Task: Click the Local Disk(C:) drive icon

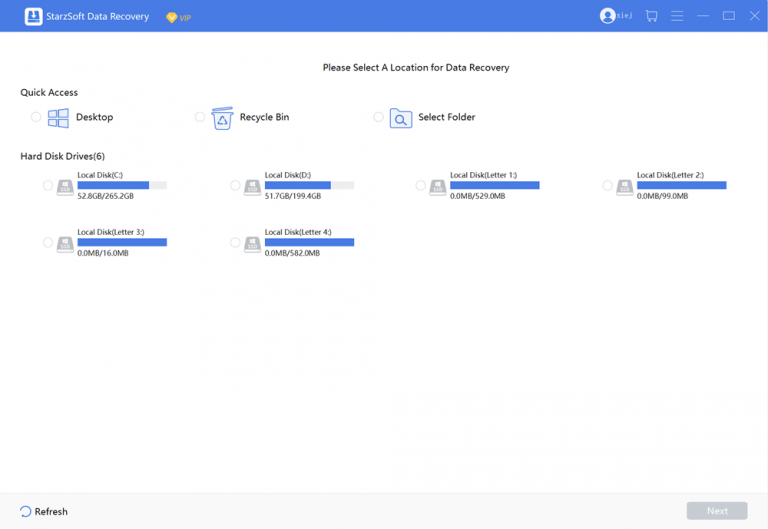Action: point(65,186)
